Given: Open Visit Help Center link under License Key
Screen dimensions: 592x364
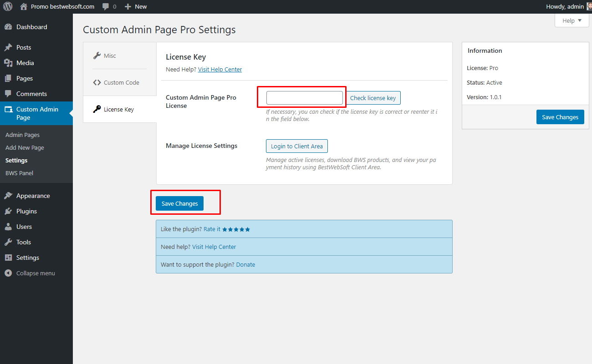Looking at the screenshot, I should (220, 69).
